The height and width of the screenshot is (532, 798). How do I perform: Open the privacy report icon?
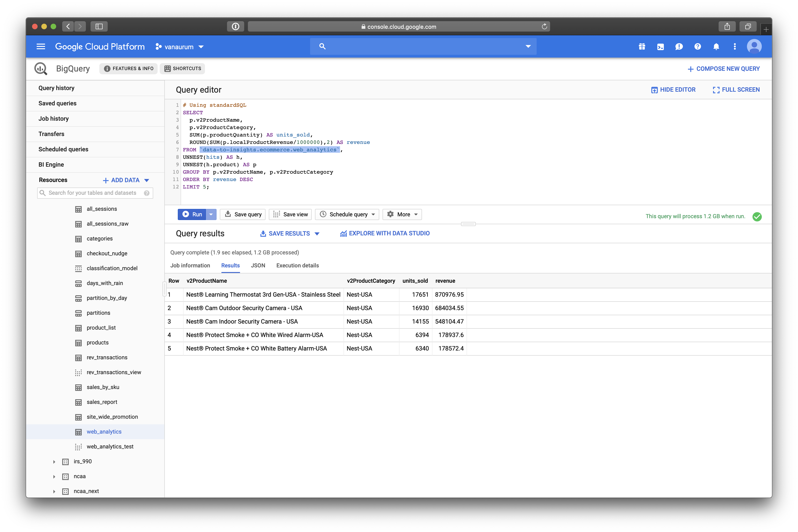click(x=235, y=26)
